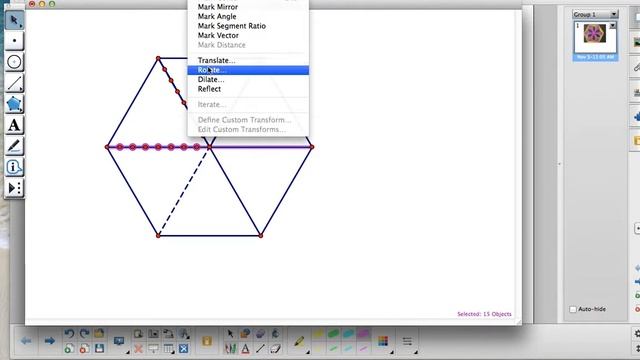
Task: Select the Compass circle tool
Action: click(x=14, y=62)
